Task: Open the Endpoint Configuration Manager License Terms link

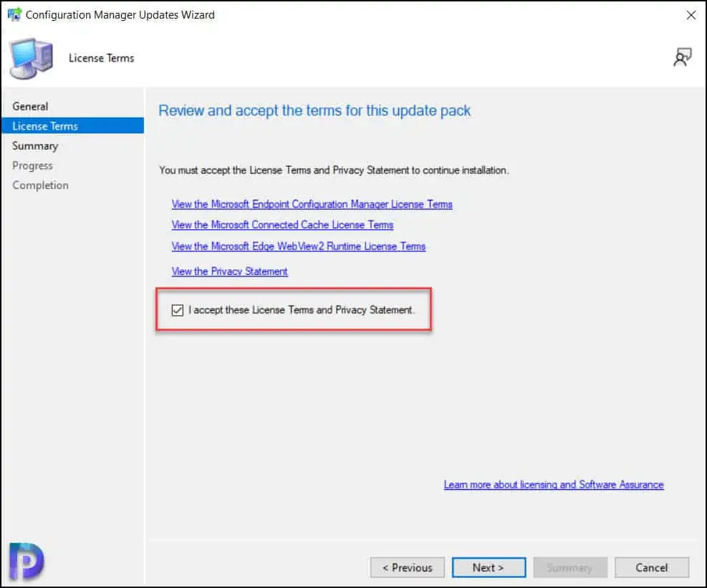Action: pyautogui.click(x=312, y=204)
